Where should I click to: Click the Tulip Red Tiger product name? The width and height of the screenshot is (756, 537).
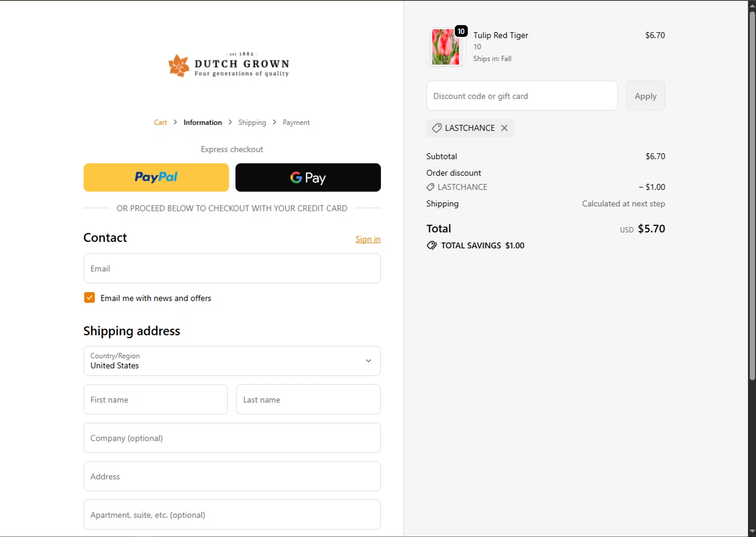pyautogui.click(x=500, y=35)
